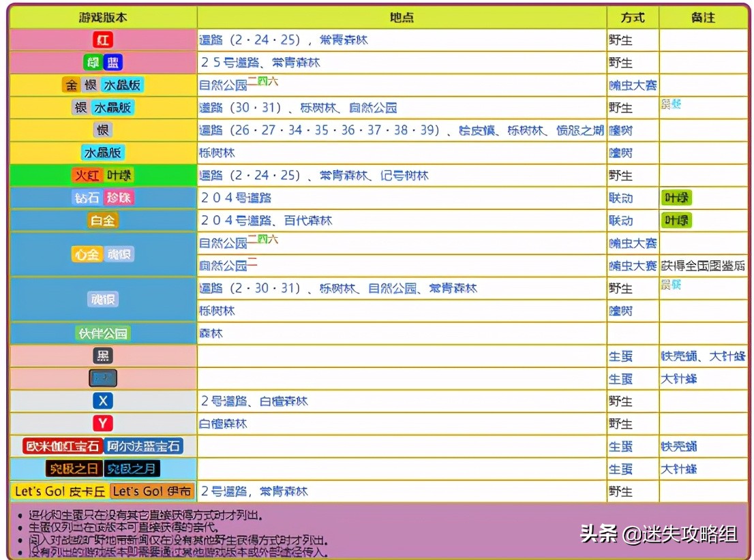Open the 白檀森林 link in the Y row

(223, 424)
